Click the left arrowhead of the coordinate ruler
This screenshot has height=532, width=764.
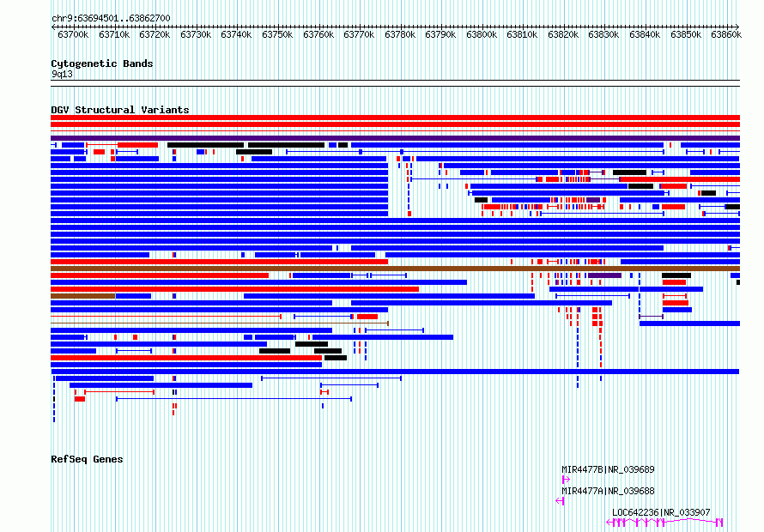[53, 27]
